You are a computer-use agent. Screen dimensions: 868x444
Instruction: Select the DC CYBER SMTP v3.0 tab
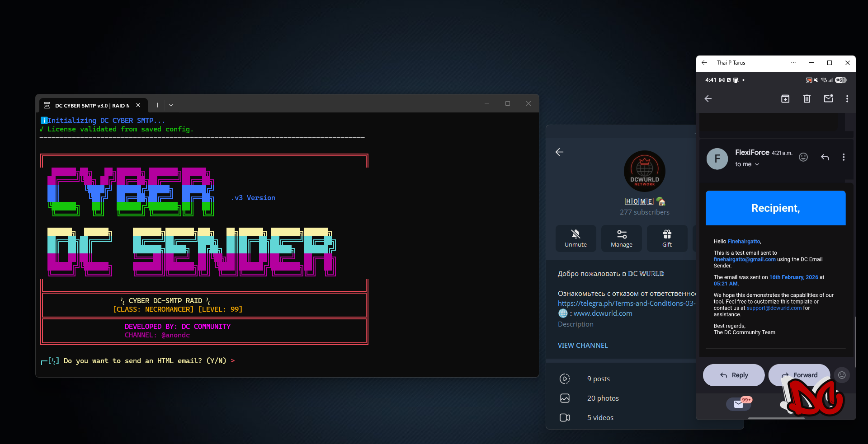point(93,105)
